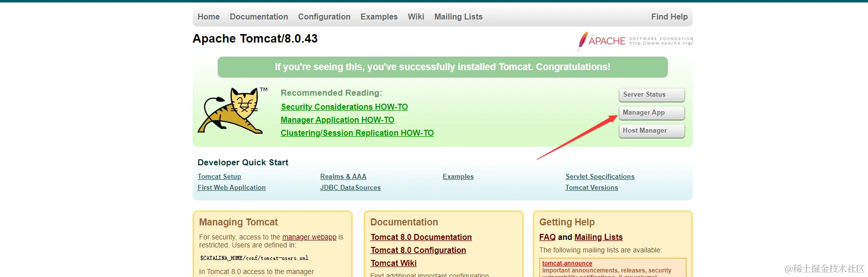Screen dimensions: 868x277
Task: Open the JDBC DataSources link
Action: pyautogui.click(x=350, y=187)
